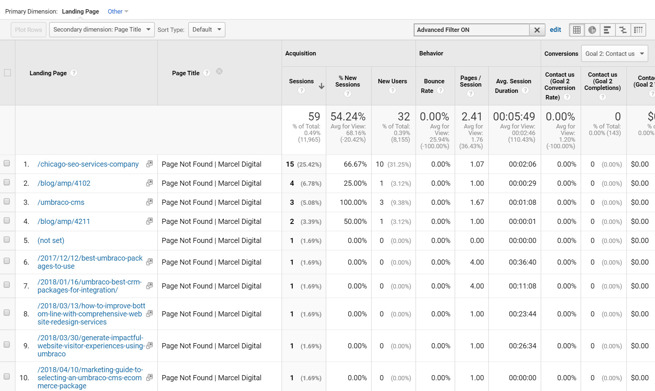Screen dimensions: 655x391
Task: Remove Page Title secondary dimension icon
Action: [219, 71]
